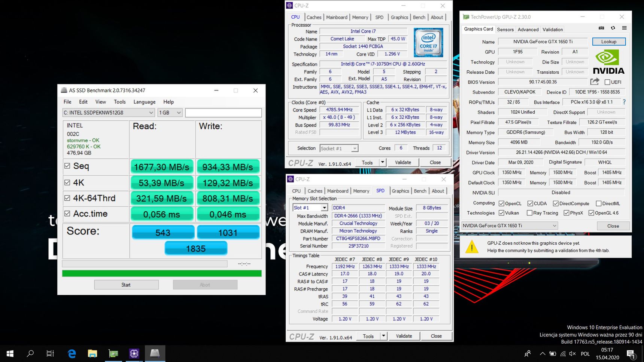Viewport: 644px width, 362px height.
Task: Open notification center icon
Action: pyautogui.click(x=631, y=354)
